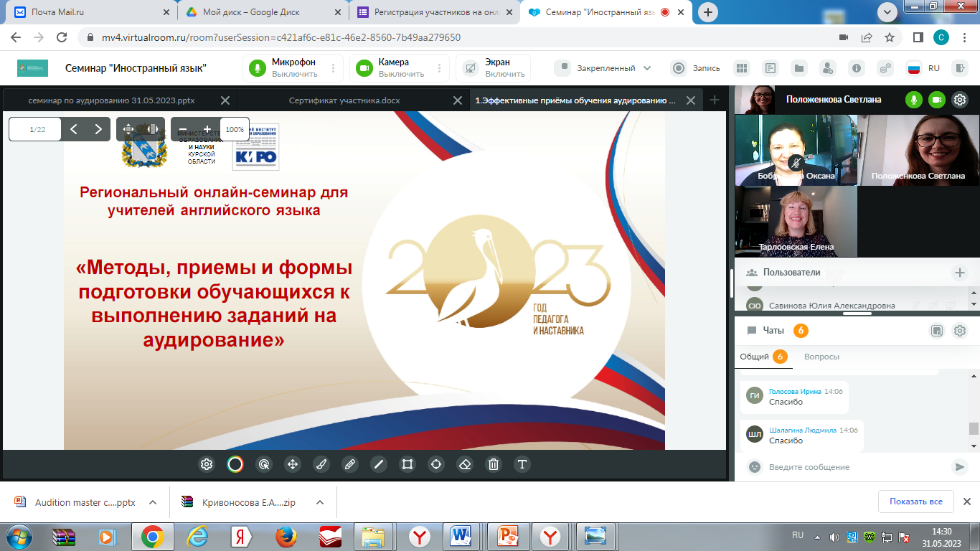Select the straight line tool
The width and height of the screenshot is (980, 551).
tap(379, 464)
